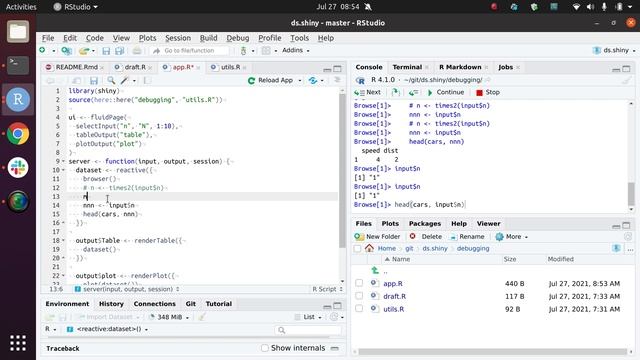Click the Files pane horizontal scrollbar
Screen dimensions: 640x360
[493, 351]
